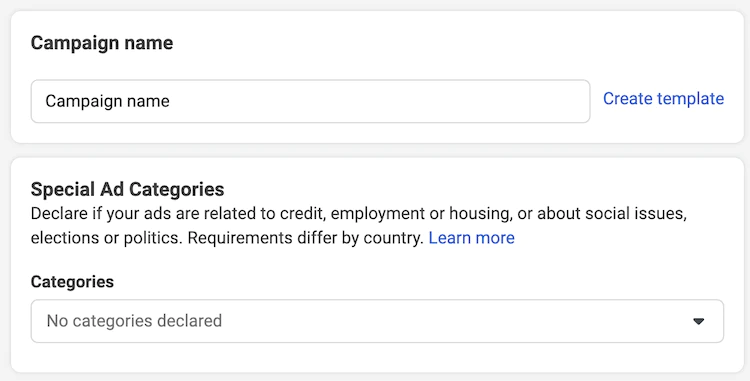750x381 pixels.
Task: Select the Campaign name section heading
Action: click(x=102, y=43)
